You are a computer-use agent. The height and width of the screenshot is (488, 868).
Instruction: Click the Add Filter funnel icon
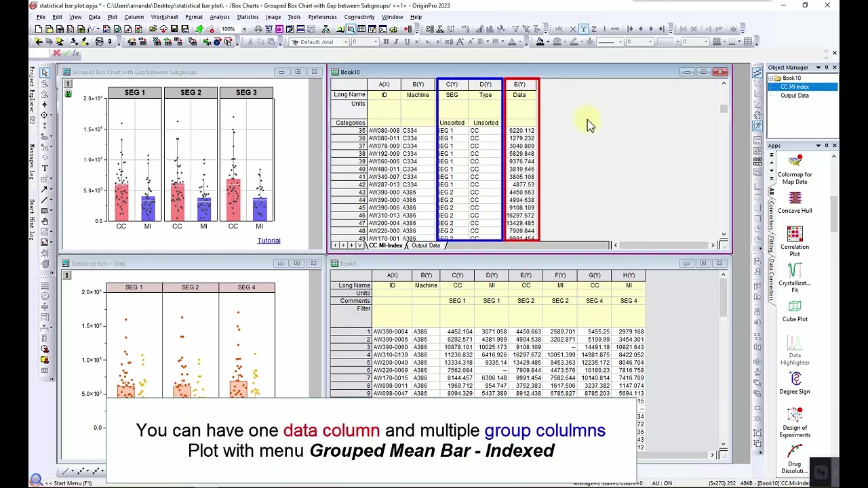515,29
